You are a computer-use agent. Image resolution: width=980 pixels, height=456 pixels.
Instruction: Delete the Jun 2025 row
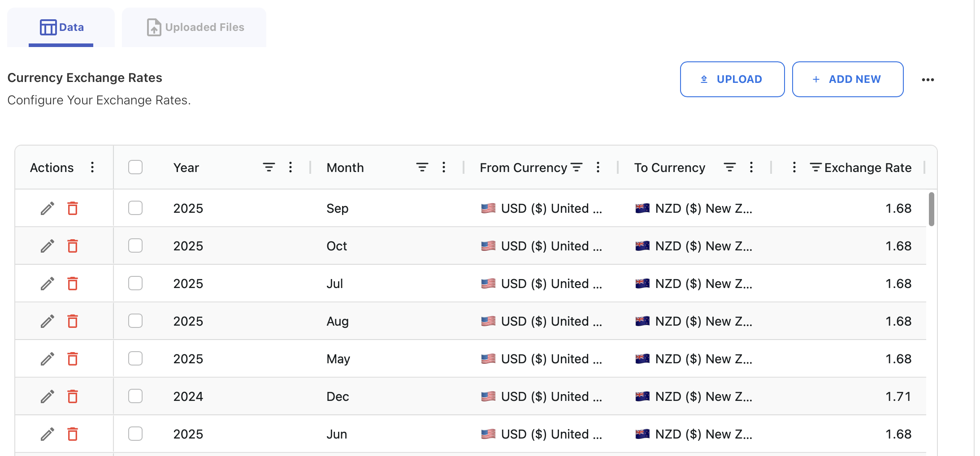tap(73, 434)
